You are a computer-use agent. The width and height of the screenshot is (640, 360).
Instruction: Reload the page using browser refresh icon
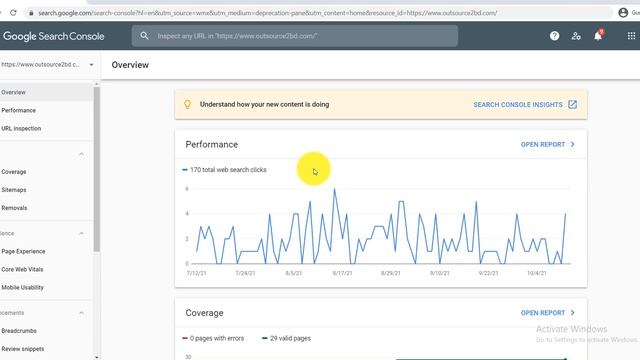[x=13, y=13]
